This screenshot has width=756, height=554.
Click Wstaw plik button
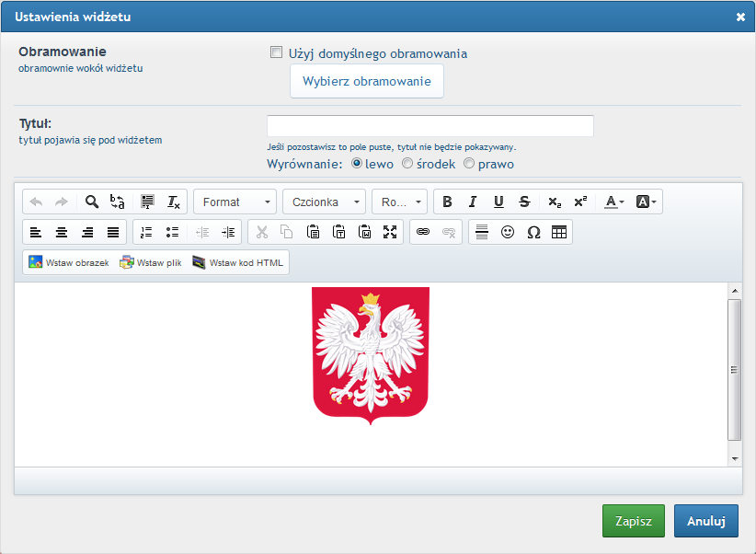151,262
